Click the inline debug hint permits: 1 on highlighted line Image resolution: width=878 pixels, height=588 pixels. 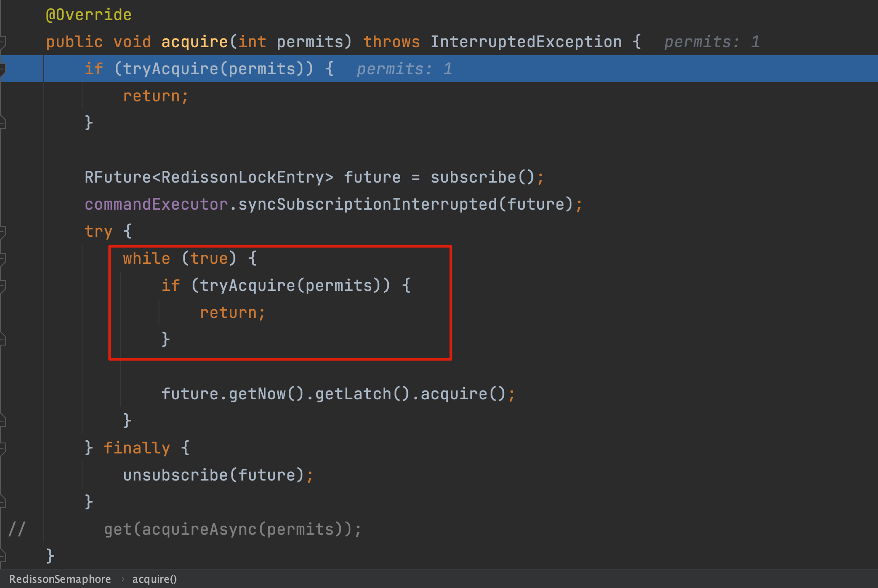pos(404,69)
